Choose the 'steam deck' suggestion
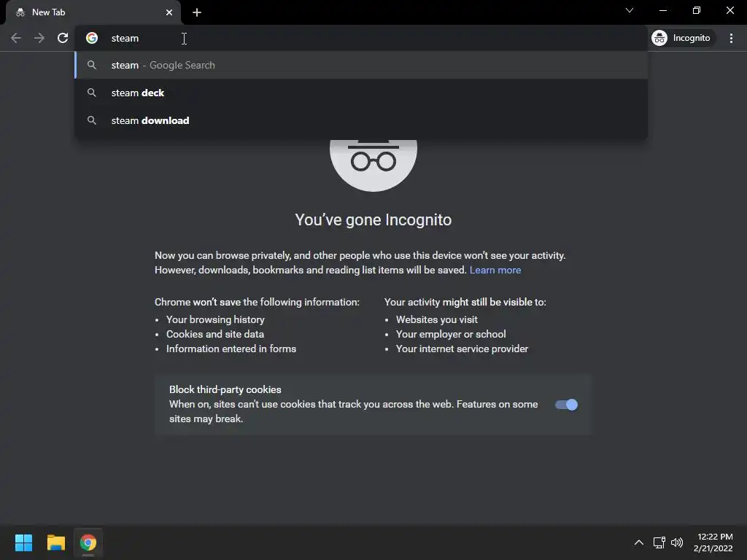 coord(361,93)
